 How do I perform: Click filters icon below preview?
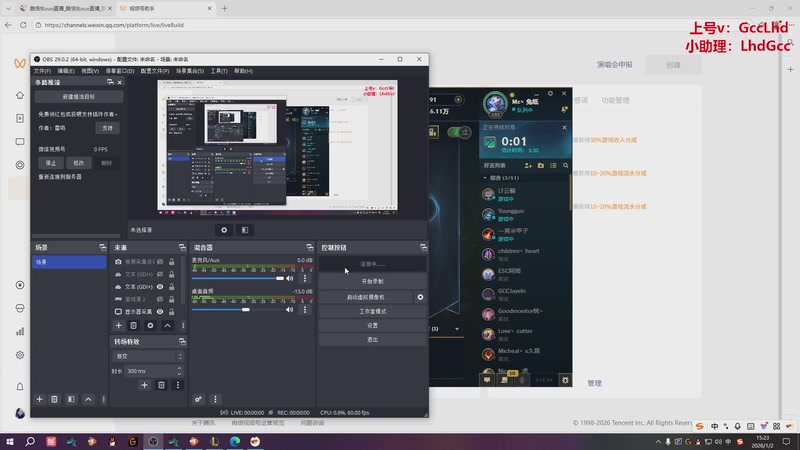[245, 230]
